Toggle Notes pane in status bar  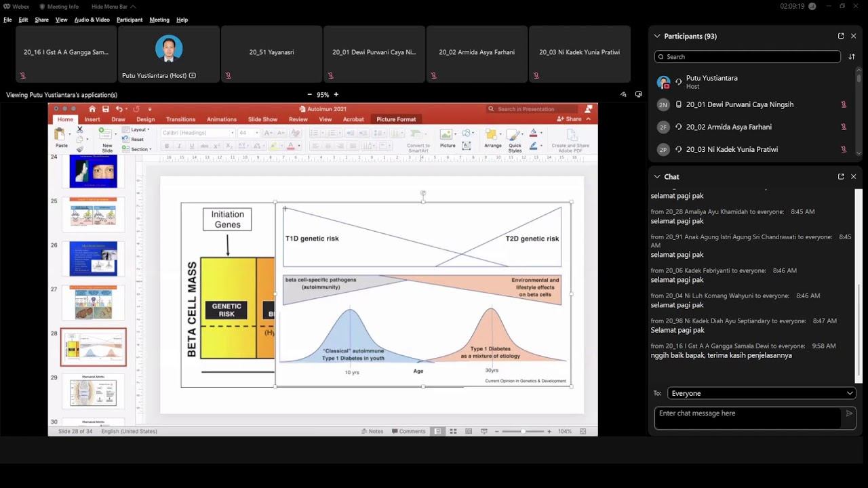coord(372,431)
